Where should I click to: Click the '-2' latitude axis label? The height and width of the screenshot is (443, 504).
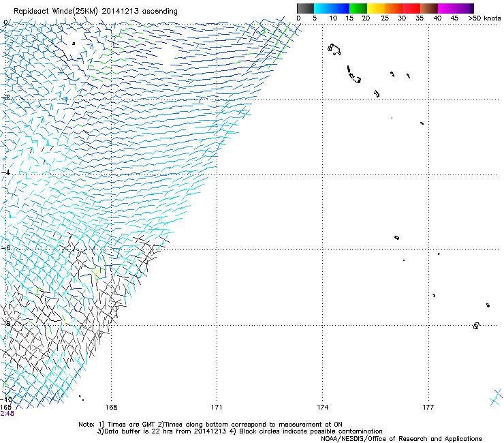[x=5, y=97]
